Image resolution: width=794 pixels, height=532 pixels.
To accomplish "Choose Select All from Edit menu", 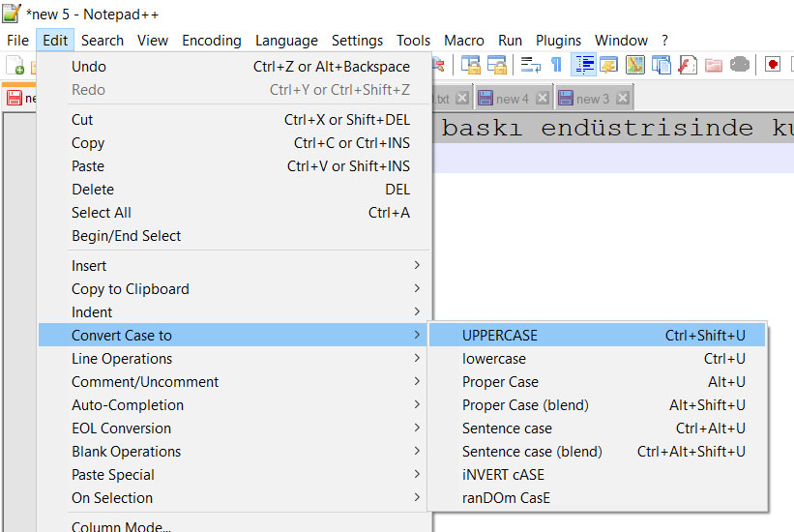I will tap(235, 213).
